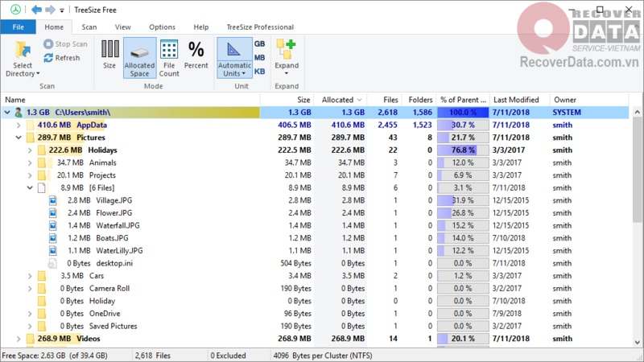Expand the AppData folder

click(x=19, y=125)
